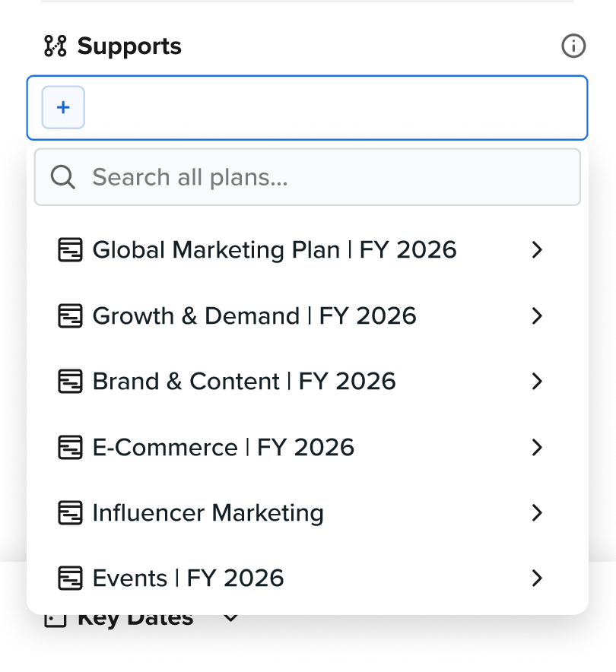Expand Brand & Content chevron
616x672 pixels.
(538, 382)
